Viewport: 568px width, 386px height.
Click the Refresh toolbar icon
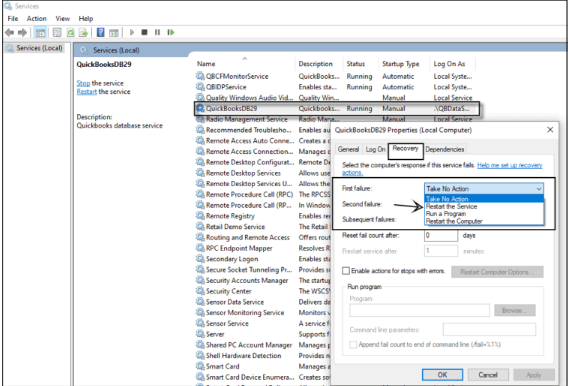[71, 33]
